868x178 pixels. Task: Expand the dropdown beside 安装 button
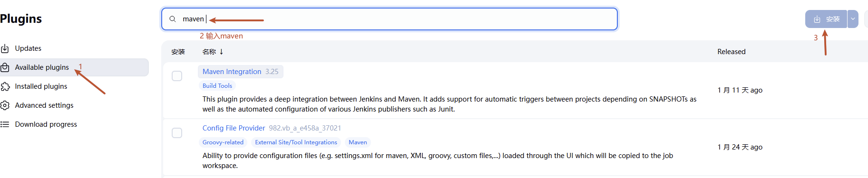pyautogui.click(x=853, y=19)
